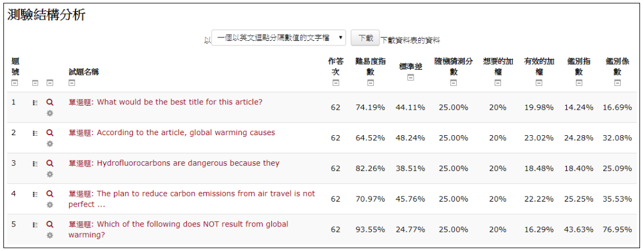Open question "What would be the best title"
Image resolution: width=644 pixels, height=251 pixels.
pyautogui.click(x=179, y=102)
